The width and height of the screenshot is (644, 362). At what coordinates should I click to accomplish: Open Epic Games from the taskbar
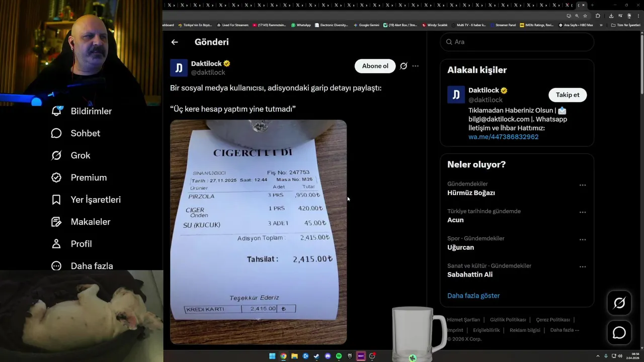(x=350, y=356)
